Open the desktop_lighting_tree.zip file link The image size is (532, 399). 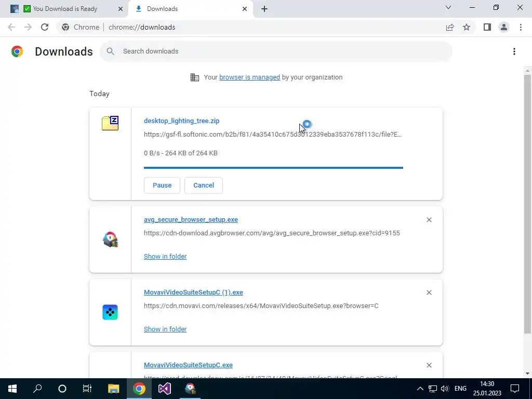click(x=181, y=121)
